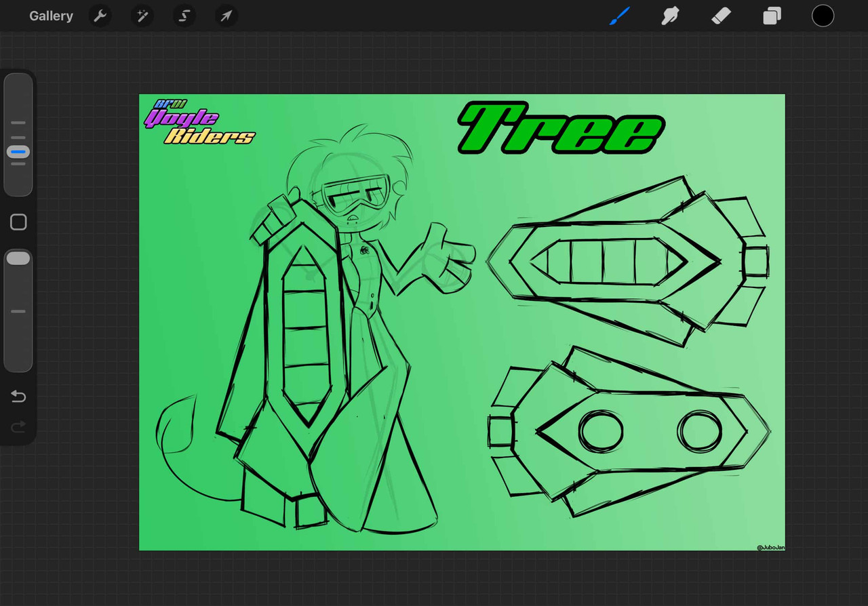Select the Brush tool

click(620, 16)
